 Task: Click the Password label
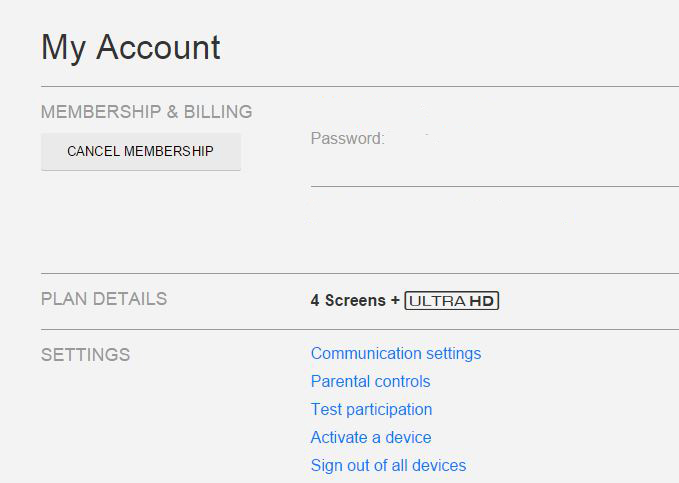click(347, 139)
